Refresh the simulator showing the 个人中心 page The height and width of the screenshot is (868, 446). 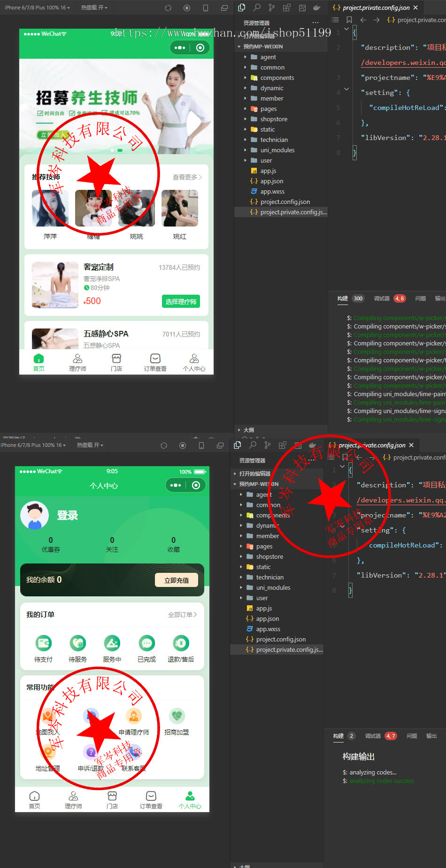(x=164, y=446)
